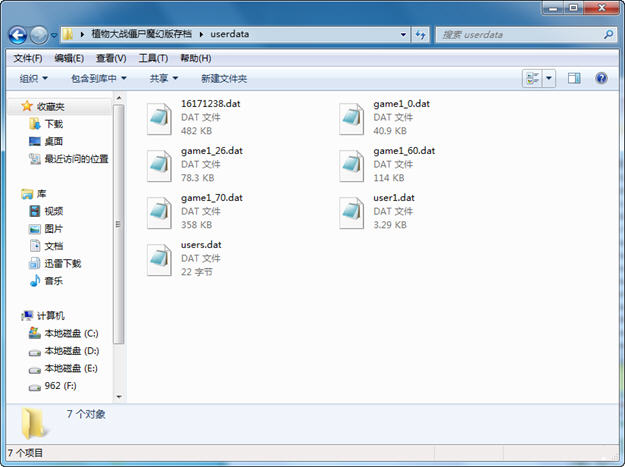Open the 包含到库中 dropdown
625x467 pixels.
tap(98, 78)
